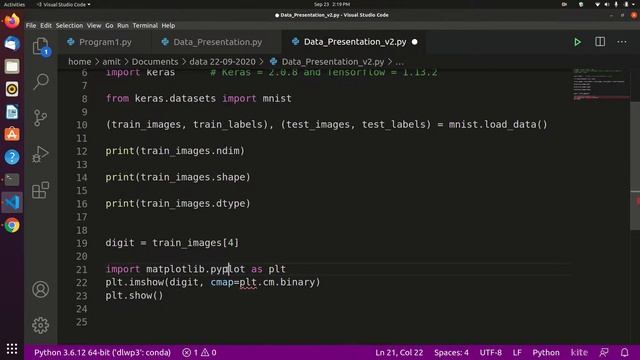
Task: Expand the 'home' breadcrumb
Action: click(80, 62)
